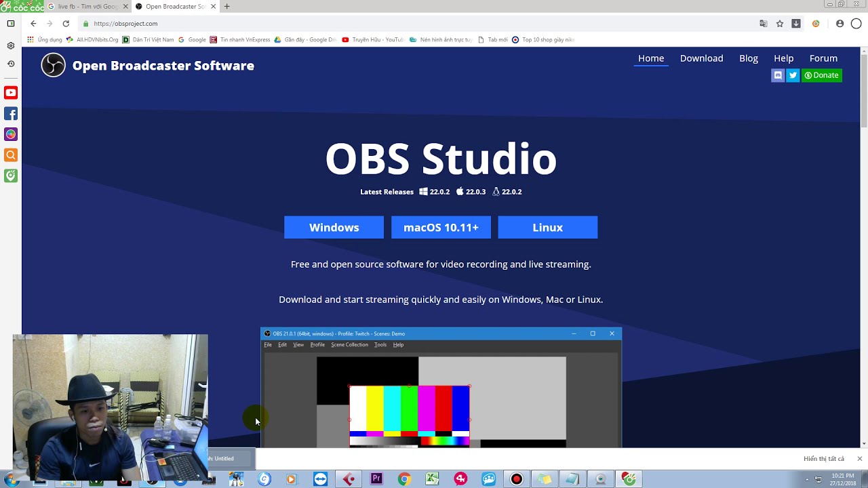The width and height of the screenshot is (868, 488).
Task: Open the Blog nav item
Action: tap(749, 58)
